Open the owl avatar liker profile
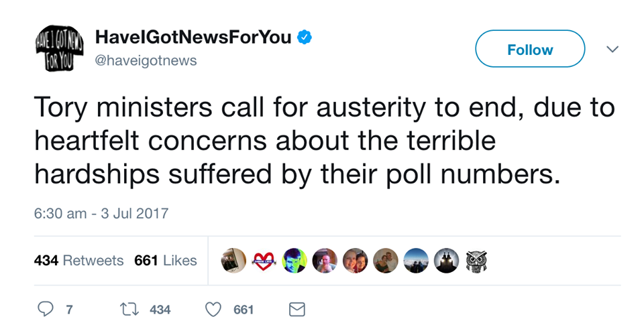The height and width of the screenshot is (327, 644). tap(475, 260)
